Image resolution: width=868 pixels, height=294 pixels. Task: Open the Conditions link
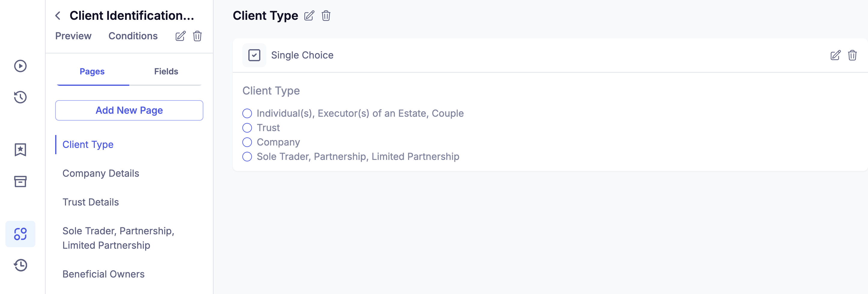coord(133,36)
